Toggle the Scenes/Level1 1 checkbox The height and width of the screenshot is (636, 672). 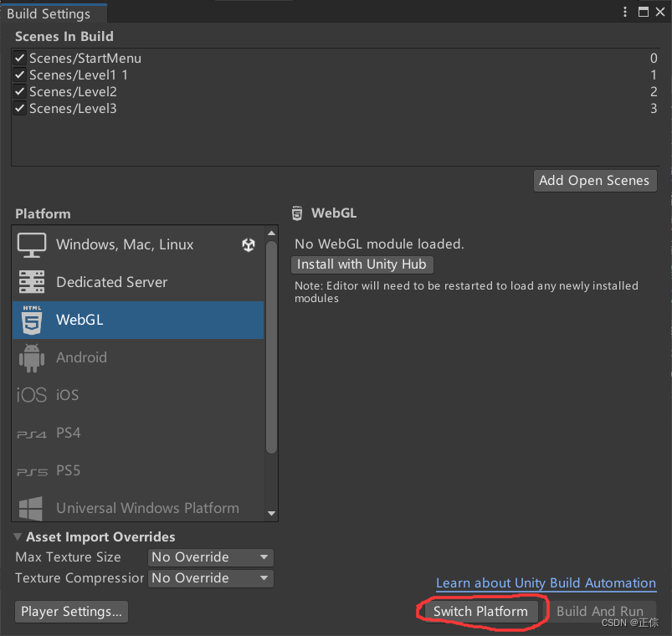(x=20, y=75)
